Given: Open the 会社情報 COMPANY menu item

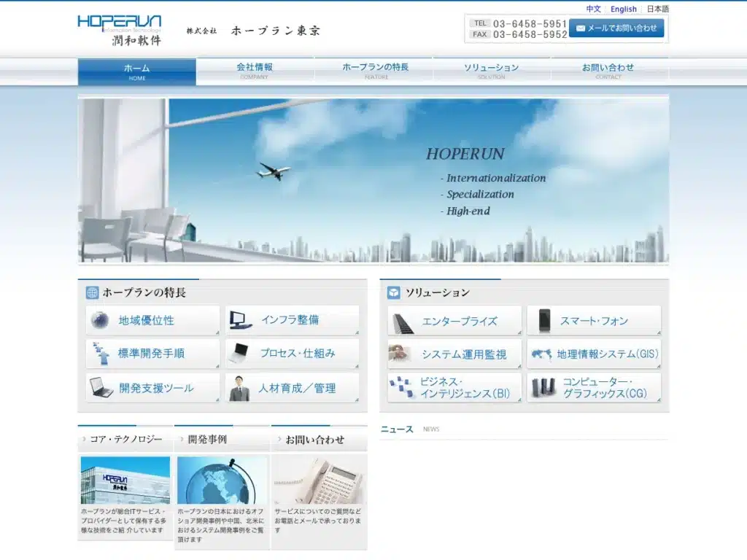Looking at the screenshot, I should click(x=255, y=71).
